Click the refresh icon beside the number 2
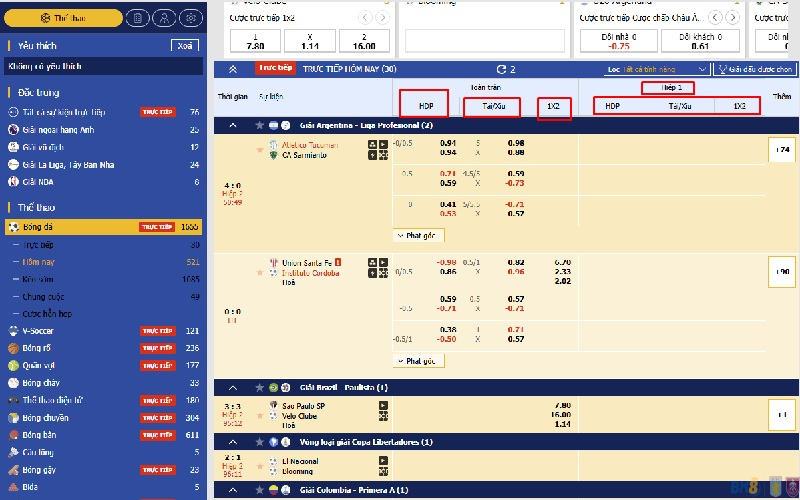 tap(501, 69)
